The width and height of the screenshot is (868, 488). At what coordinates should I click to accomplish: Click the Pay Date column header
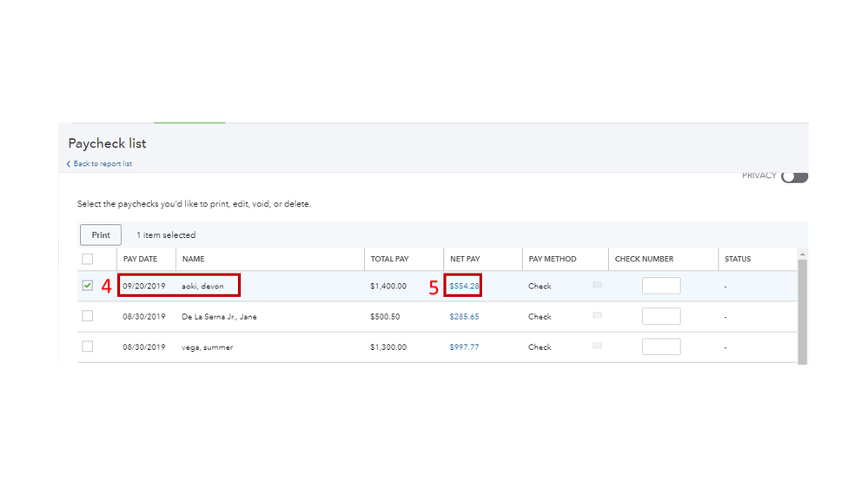(x=140, y=259)
